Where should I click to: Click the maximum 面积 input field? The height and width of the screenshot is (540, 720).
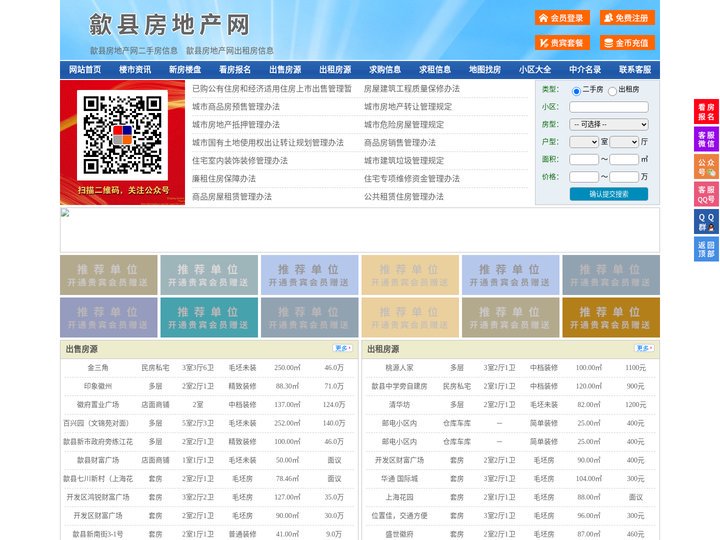pos(624,159)
